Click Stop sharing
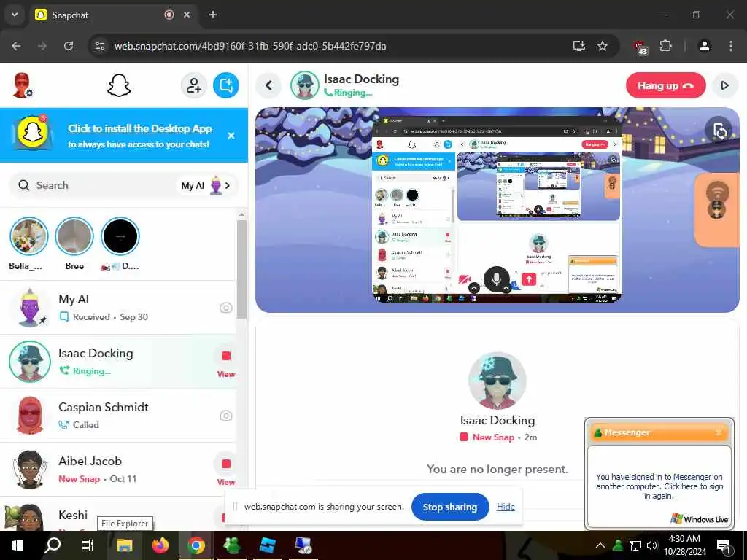Viewport: 747px width, 560px height. tap(449, 507)
